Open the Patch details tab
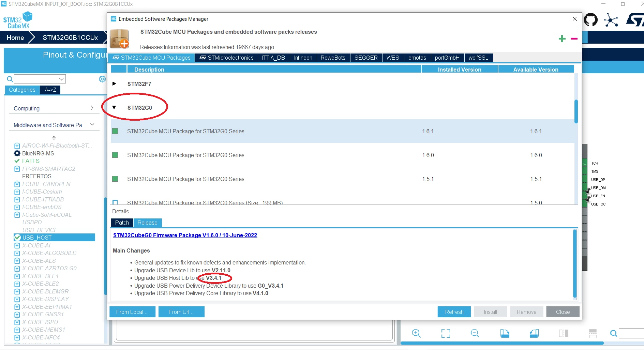The height and width of the screenshot is (350, 644). click(x=122, y=223)
